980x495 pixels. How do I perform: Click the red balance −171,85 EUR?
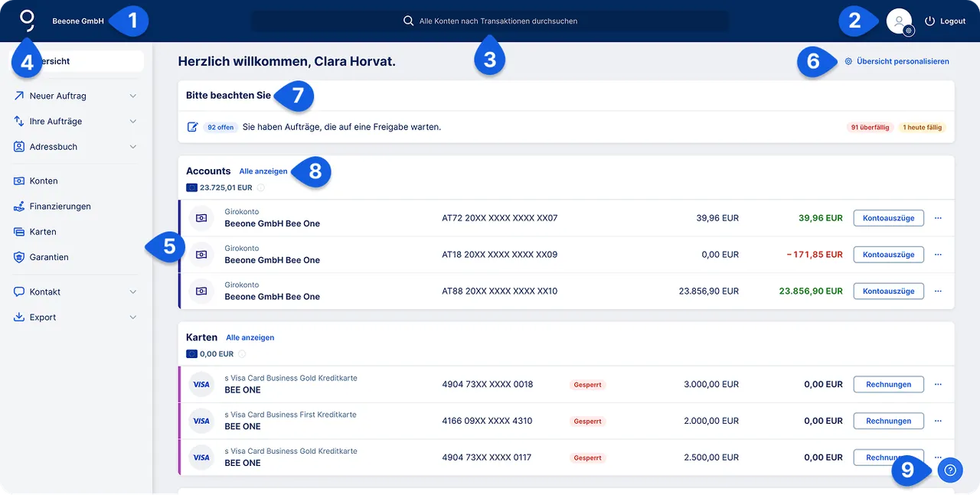[815, 255]
